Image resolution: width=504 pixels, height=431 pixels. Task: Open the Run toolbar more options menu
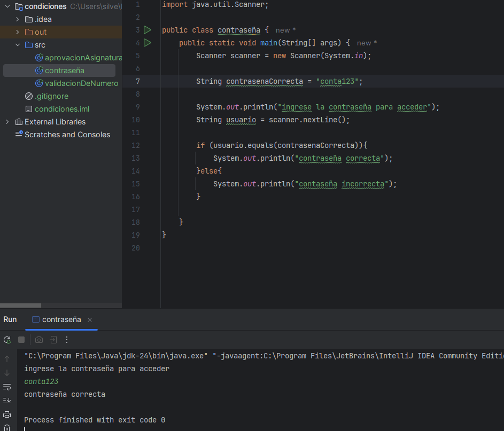click(x=67, y=340)
